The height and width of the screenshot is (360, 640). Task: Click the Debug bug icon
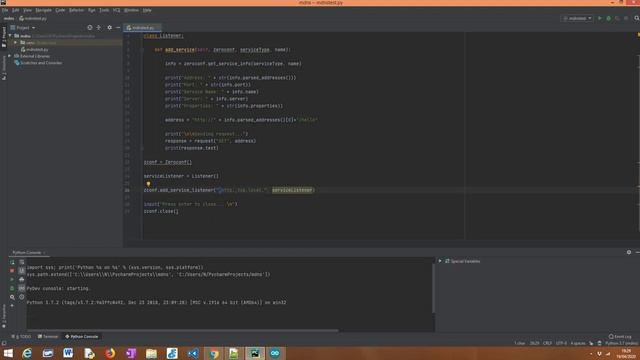click(x=609, y=18)
